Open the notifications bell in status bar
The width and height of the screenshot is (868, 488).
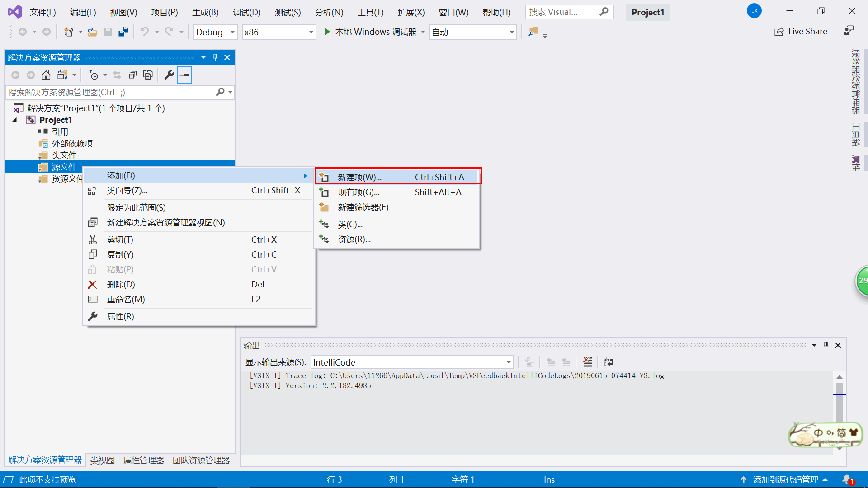pyautogui.click(x=847, y=479)
